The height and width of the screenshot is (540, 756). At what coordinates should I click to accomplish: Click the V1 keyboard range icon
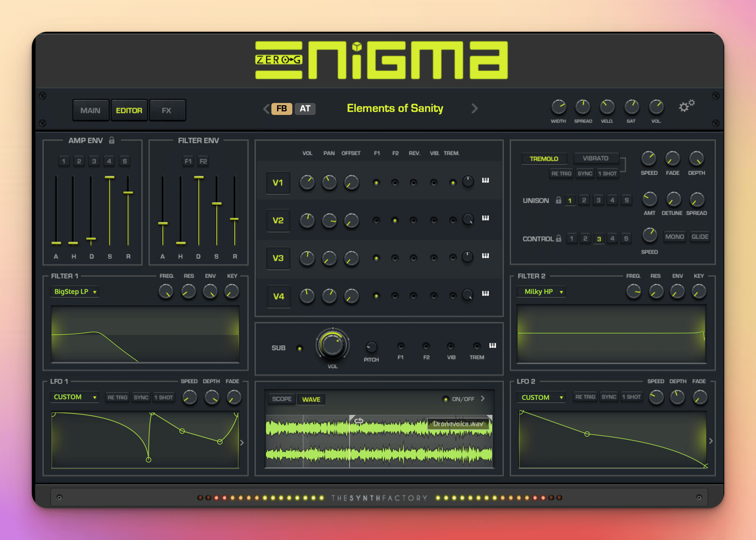(486, 180)
